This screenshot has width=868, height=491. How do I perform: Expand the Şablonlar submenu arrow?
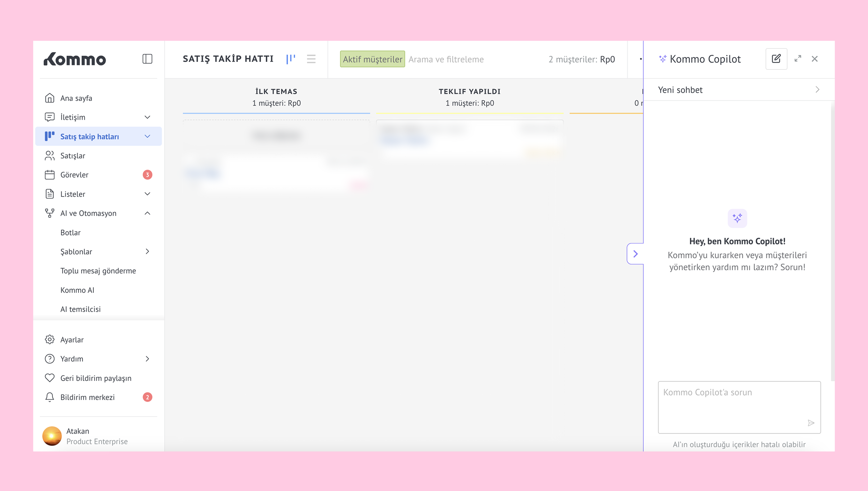coord(147,252)
